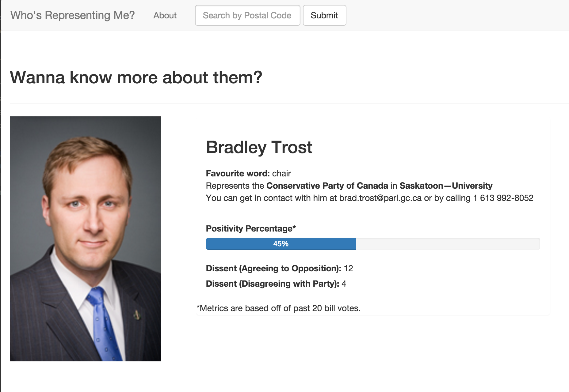Click the Saskatoon—University riding name

[x=446, y=186]
